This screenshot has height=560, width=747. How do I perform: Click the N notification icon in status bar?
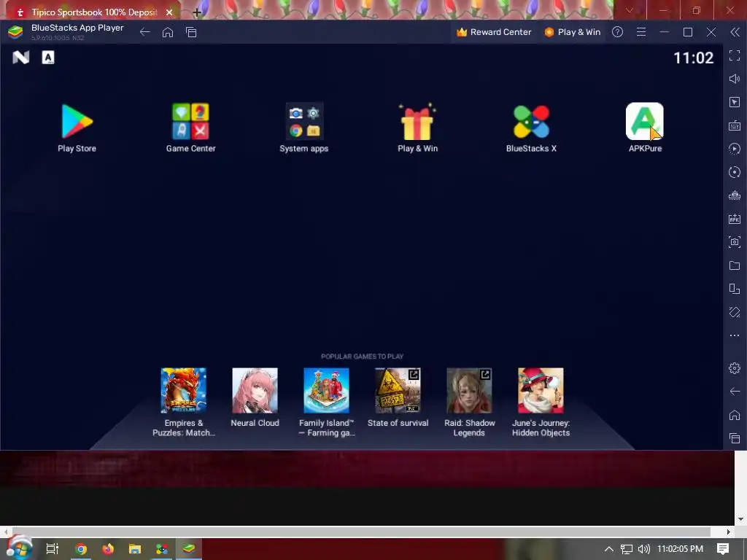[21, 58]
